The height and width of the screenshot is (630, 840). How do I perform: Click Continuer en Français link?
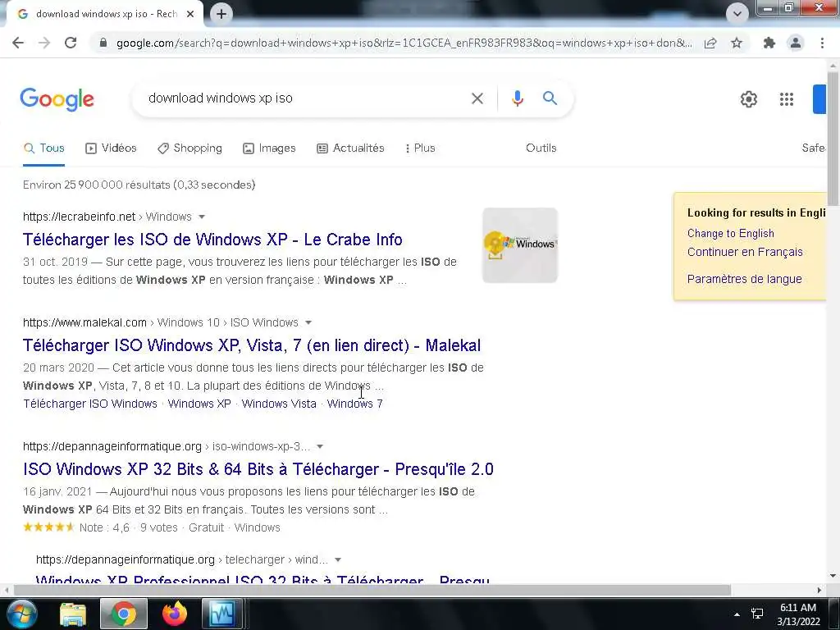click(745, 253)
